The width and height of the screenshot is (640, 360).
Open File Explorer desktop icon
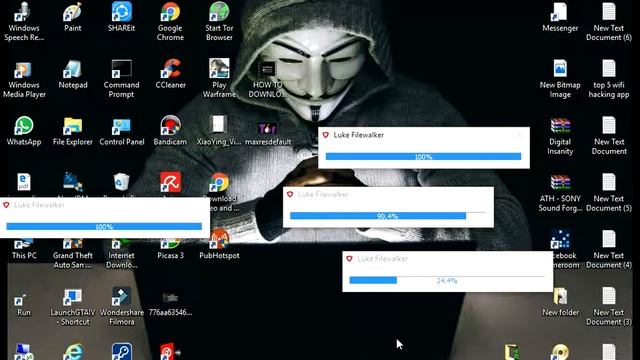[x=73, y=131]
